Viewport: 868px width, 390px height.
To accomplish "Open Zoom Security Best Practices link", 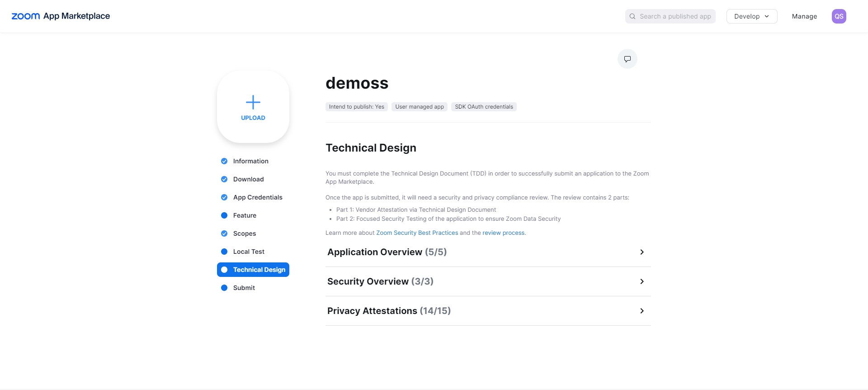I will pos(417,233).
